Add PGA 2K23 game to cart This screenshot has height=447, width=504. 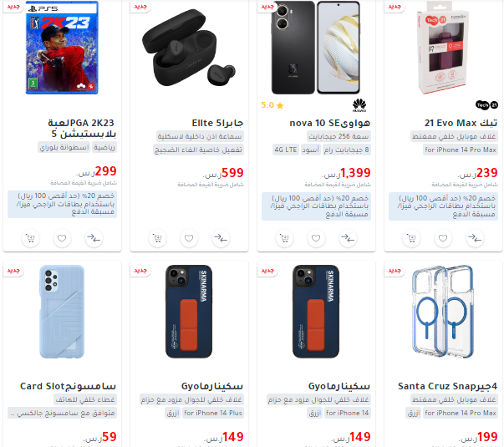click(30, 238)
